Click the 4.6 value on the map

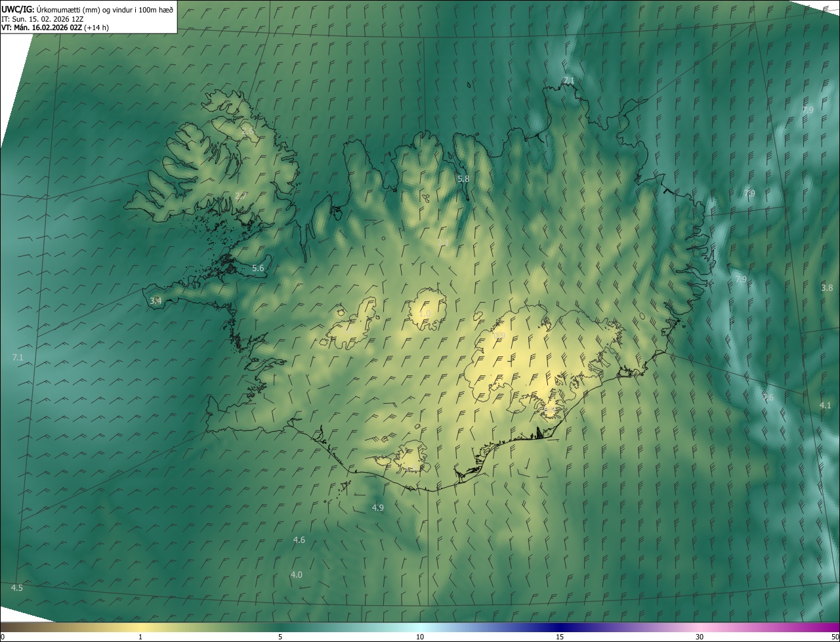click(299, 540)
